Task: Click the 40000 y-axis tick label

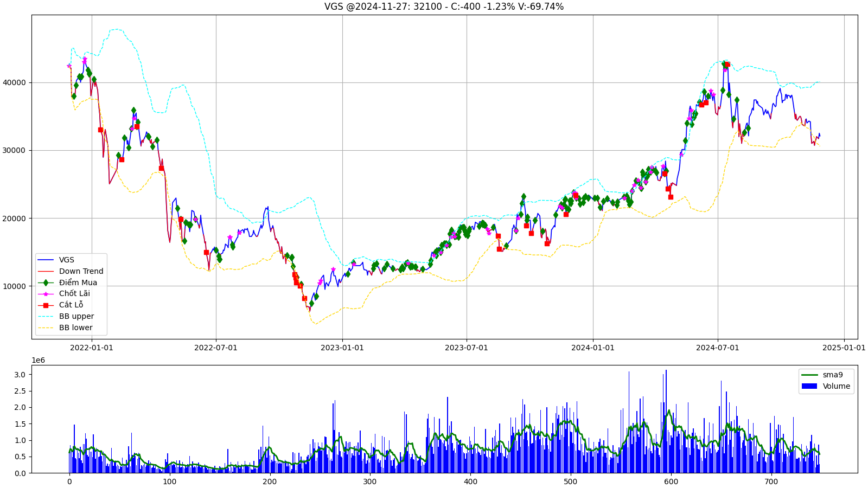Action: click(x=15, y=82)
